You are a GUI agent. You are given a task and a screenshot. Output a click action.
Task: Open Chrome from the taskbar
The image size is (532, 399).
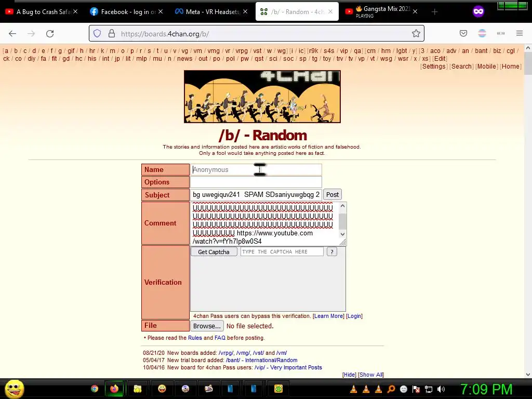pos(95,389)
